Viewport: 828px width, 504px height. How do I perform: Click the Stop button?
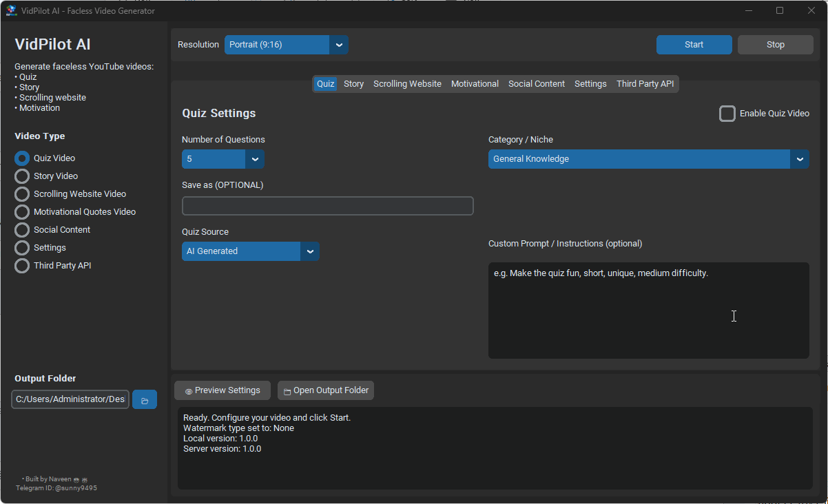(774, 44)
